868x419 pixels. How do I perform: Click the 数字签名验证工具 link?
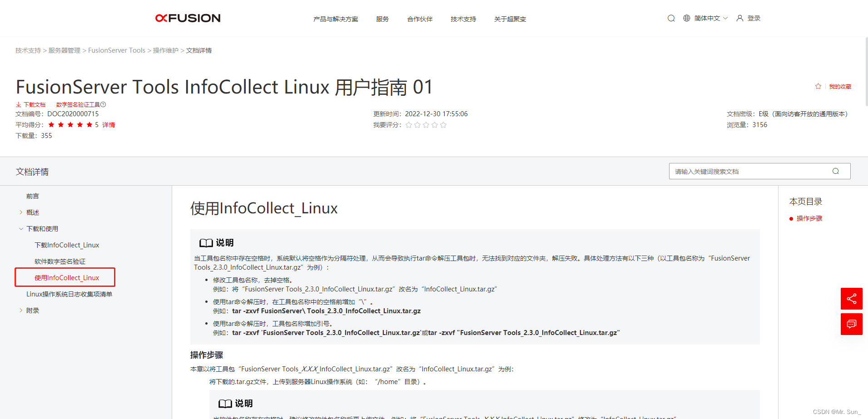tap(78, 104)
